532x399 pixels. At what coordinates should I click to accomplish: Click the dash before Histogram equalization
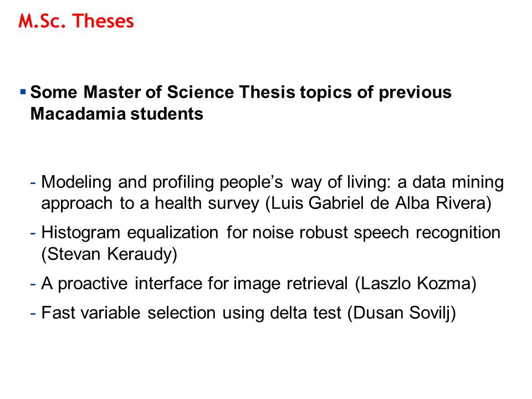tap(33, 234)
